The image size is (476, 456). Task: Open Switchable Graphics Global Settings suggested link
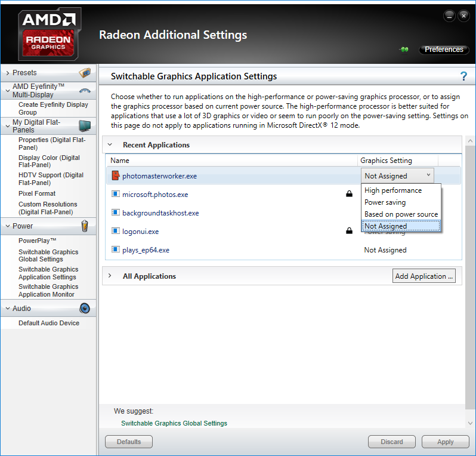point(174,423)
